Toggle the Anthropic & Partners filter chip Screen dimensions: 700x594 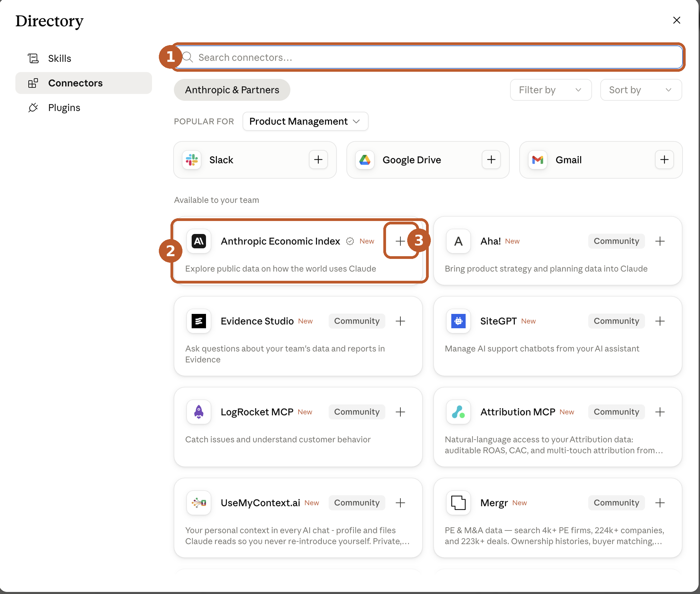(232, 90)
